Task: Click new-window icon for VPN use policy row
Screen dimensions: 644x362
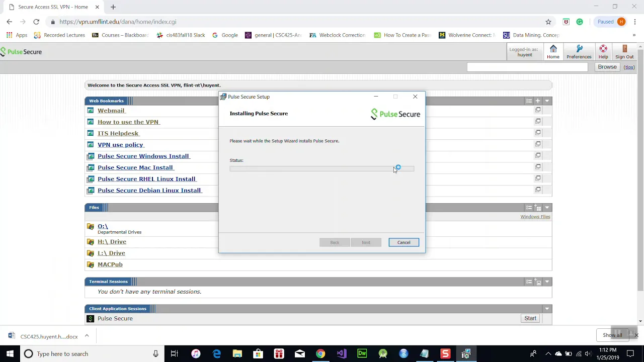Action: click(538, 144)
